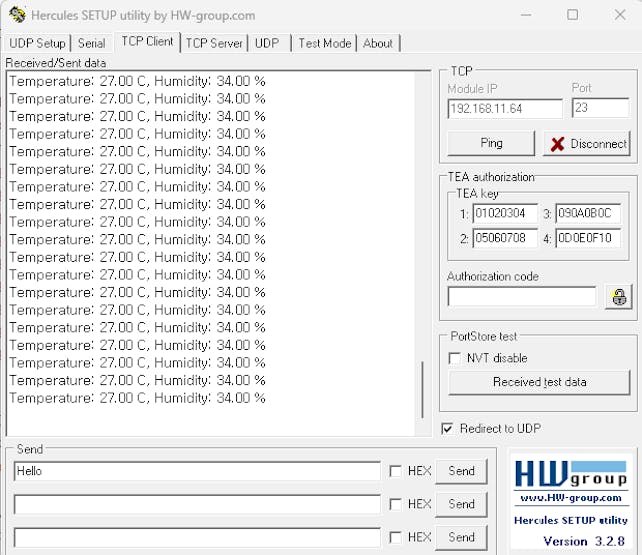Focus the third empty send field

click(197, 537)
